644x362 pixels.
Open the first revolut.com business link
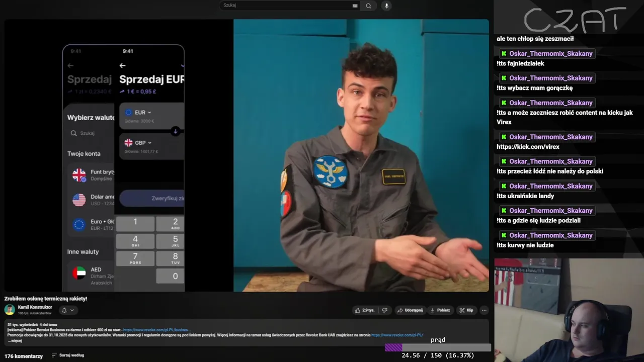coord(157,330)
